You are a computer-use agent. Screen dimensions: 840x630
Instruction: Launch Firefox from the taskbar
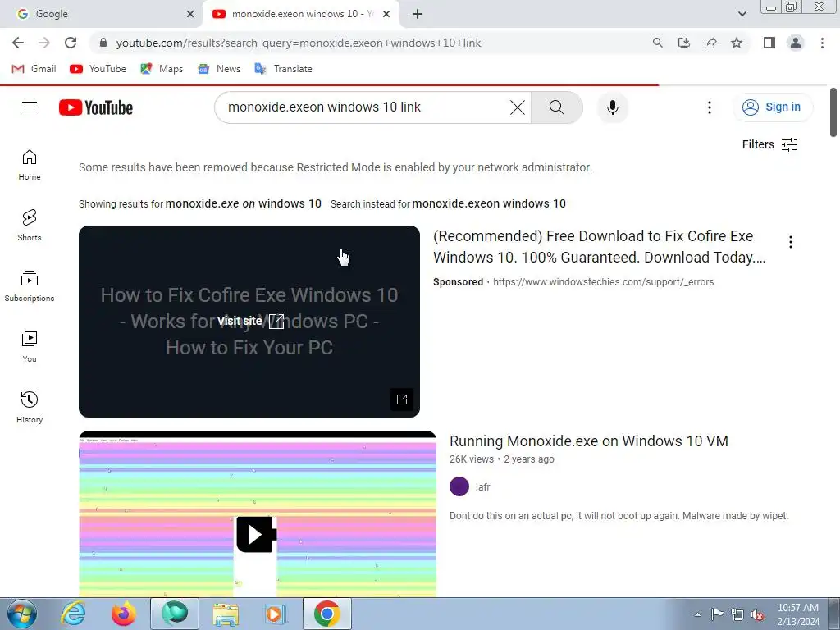click(x=124, y=614)
